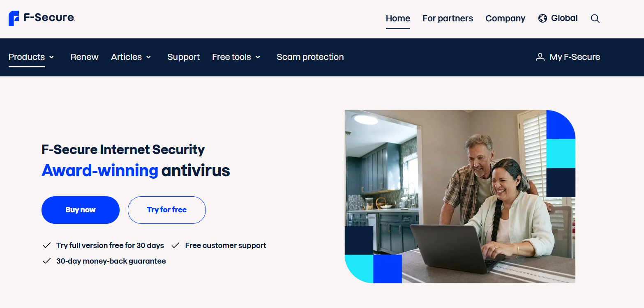This screenshot has width=644, height=308.
Task: Click the F-Secure logo
Action: click(x=42, y=18)
